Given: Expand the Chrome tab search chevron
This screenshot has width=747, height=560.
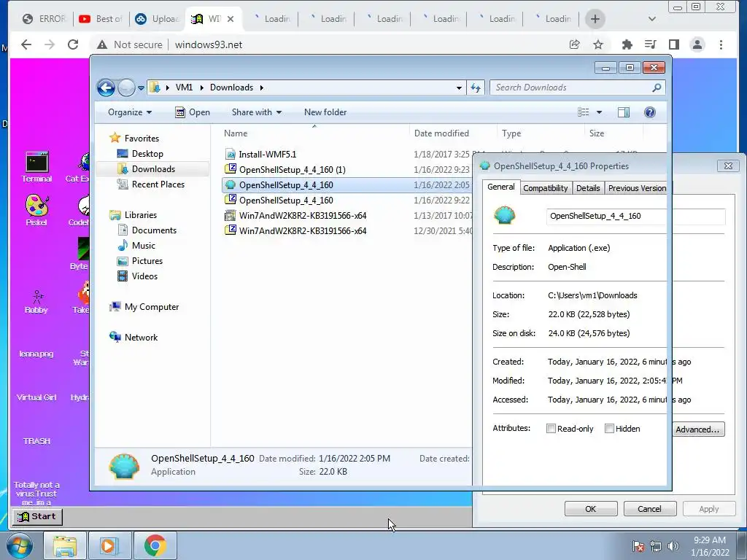Looking at the screenshot, I should pos(652,19).
